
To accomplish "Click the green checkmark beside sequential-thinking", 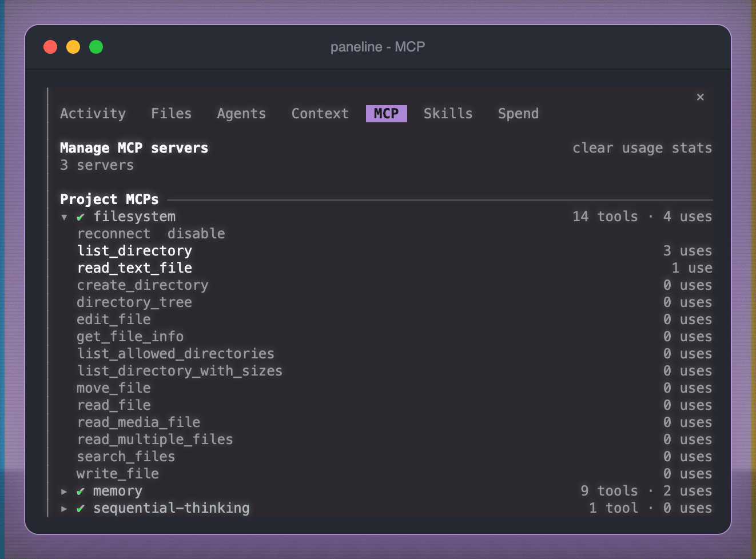I will point(81,509).
